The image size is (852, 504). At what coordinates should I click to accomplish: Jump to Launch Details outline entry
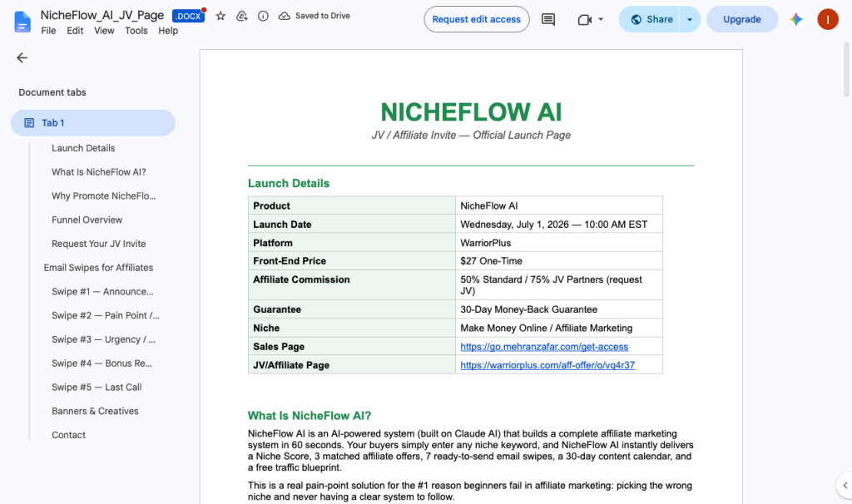(x=83, y=148)
